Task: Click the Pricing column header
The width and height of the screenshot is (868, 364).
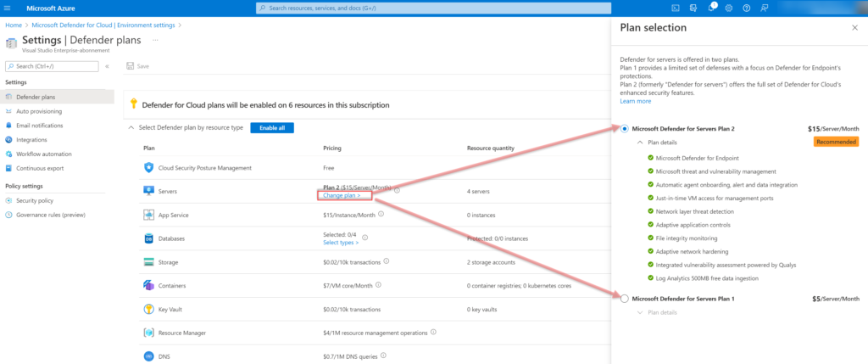Action: (332, 148)
